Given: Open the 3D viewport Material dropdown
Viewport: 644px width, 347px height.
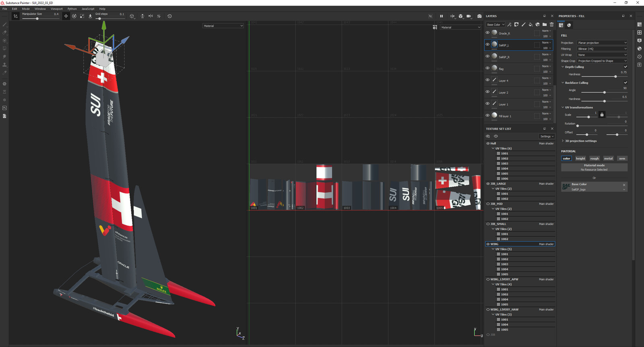Looking at the screenshot, I should tap(223, 26).
